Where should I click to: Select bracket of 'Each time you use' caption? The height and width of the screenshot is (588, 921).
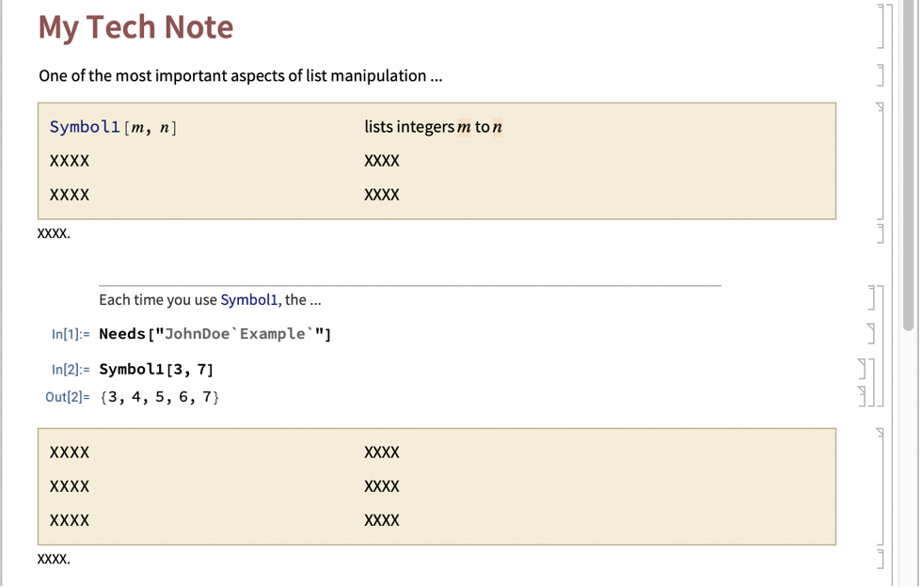(872, 297)
